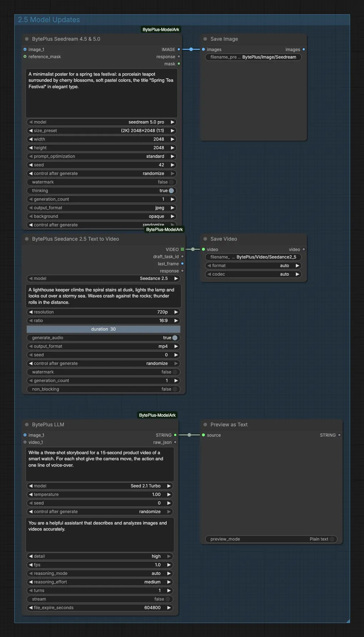This screenshot has height=637, width=364.
Task: Toggle LLM stream switch
Action: coord(168,599)
